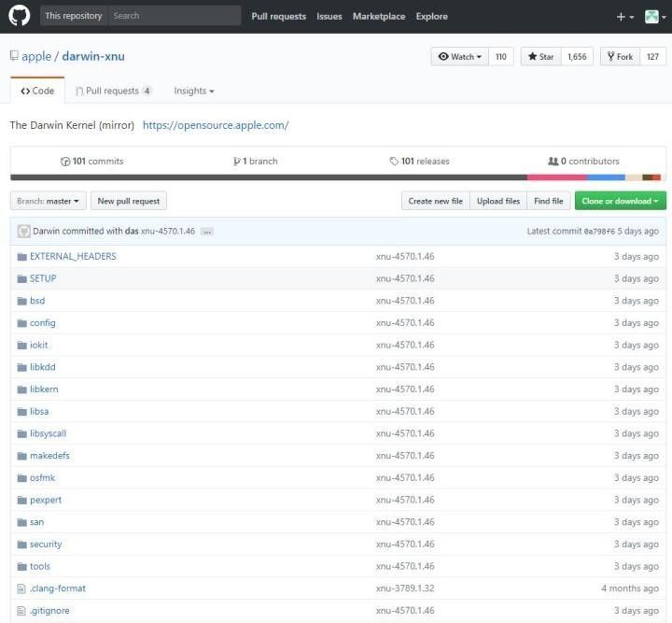This screenshot has height=623, width=672.
Task: Open the EXTERNAL_HEADERS folder icon
Action: tap(21, 257)
